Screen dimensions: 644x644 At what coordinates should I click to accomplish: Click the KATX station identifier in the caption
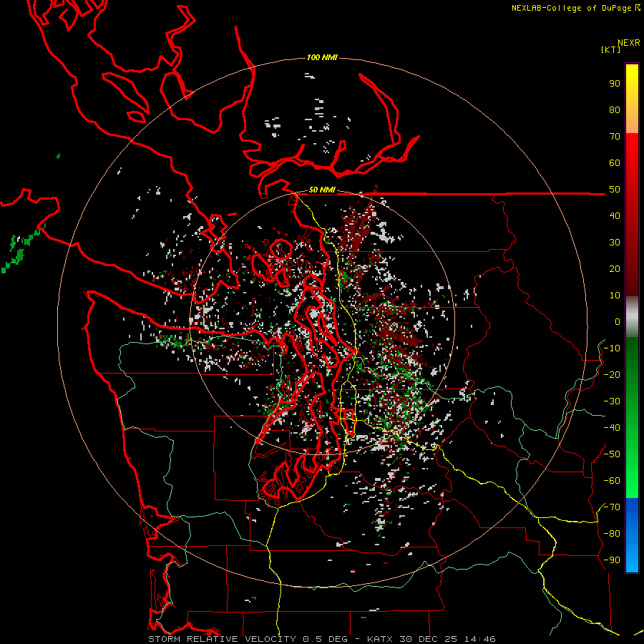point(380,639)
